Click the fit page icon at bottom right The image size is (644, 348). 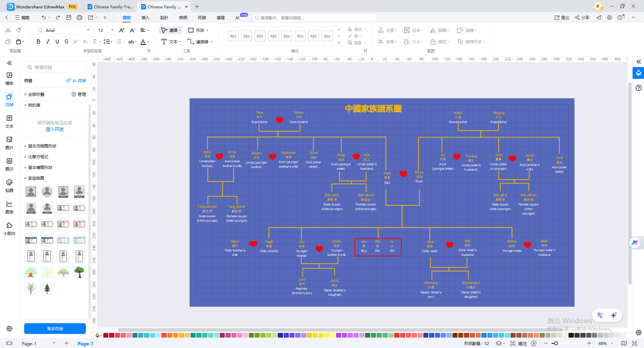click(635, 343)
